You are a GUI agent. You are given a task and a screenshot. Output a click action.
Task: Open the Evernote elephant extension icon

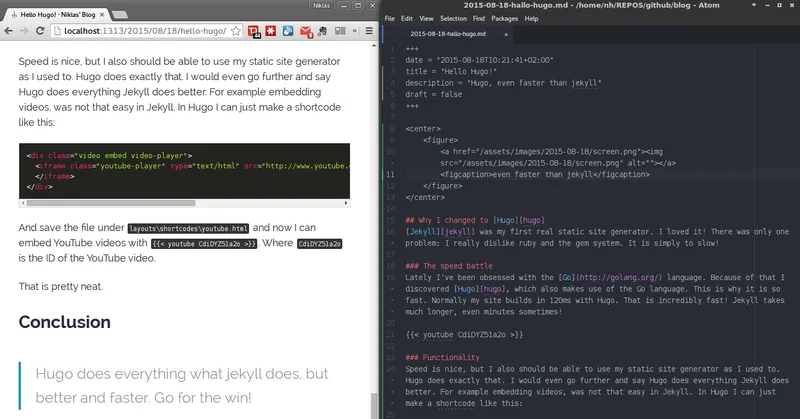322,31
